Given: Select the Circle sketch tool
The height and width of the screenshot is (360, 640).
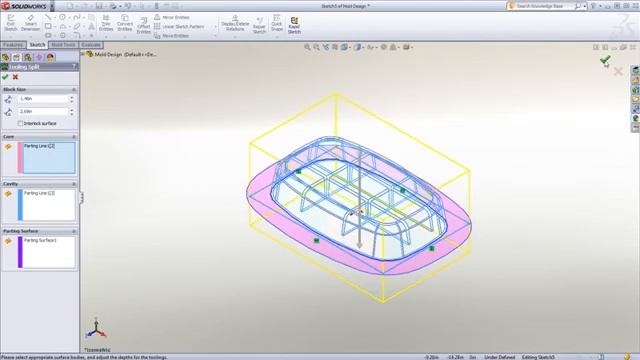Looking at the screenshot, I should 62,17.
